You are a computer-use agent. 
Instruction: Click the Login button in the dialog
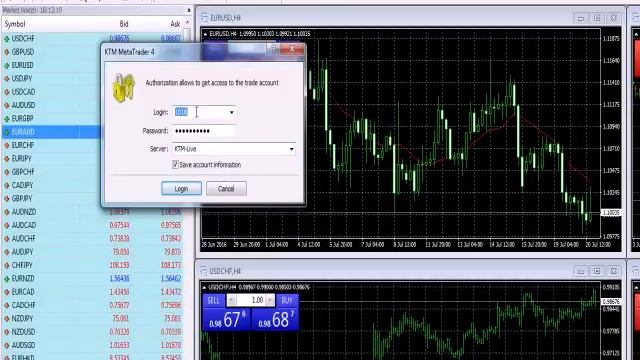click(181, 189)
